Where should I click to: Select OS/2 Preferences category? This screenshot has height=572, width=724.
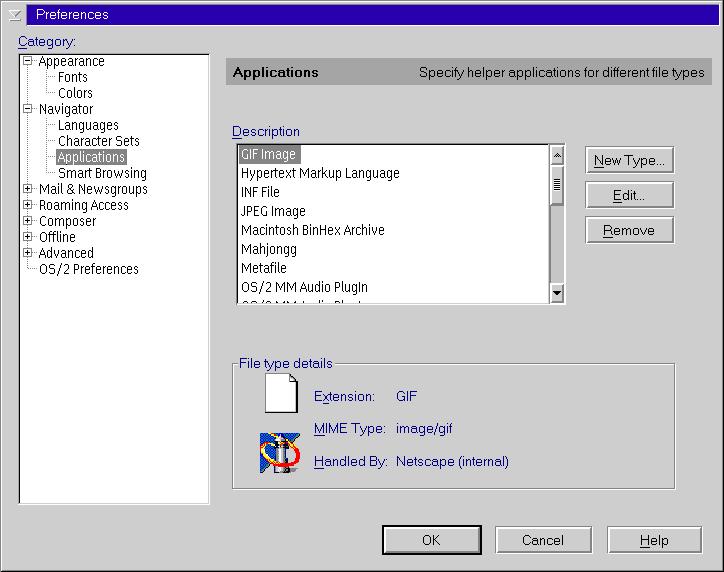(88, 269)
